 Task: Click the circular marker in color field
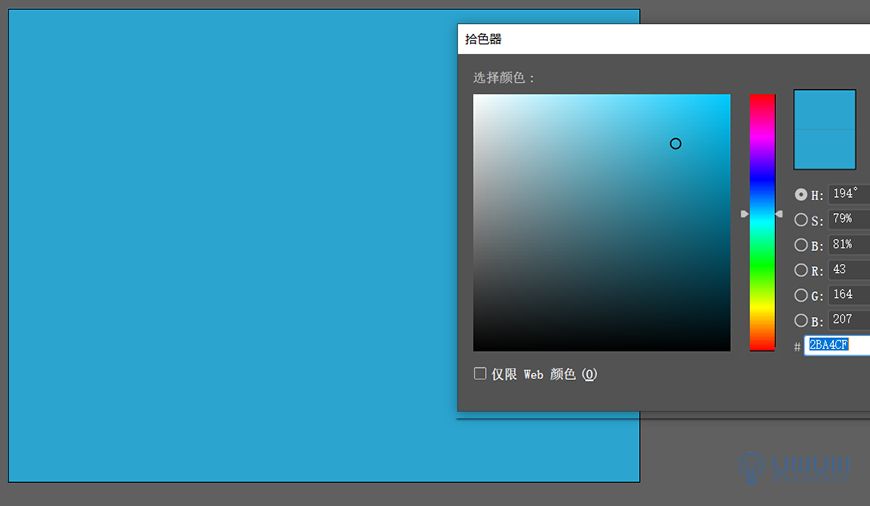(x=675, y=144)
